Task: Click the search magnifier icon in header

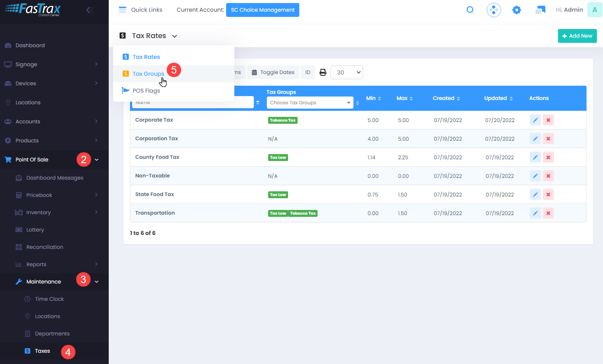Action: coord(470,10)
